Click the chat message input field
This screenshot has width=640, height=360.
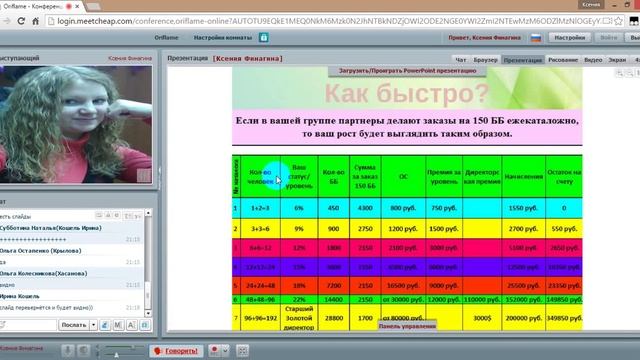28,325
